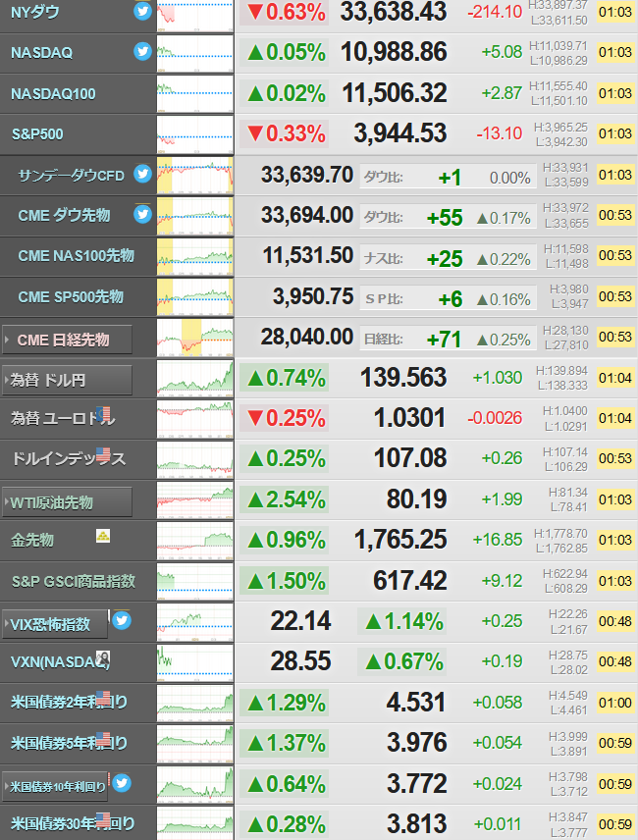Screen dimensions: 638x840
Task: Click the gold price 1,765.25
Action: 400,540
